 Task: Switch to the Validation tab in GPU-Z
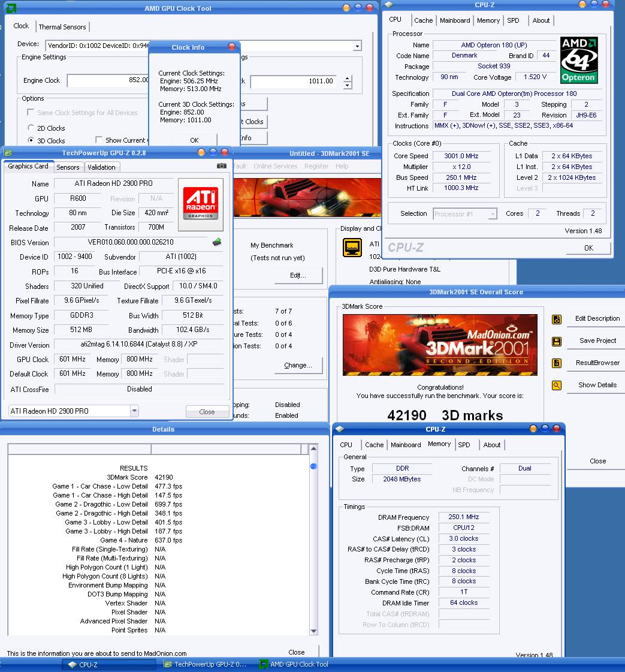(101, 167)
